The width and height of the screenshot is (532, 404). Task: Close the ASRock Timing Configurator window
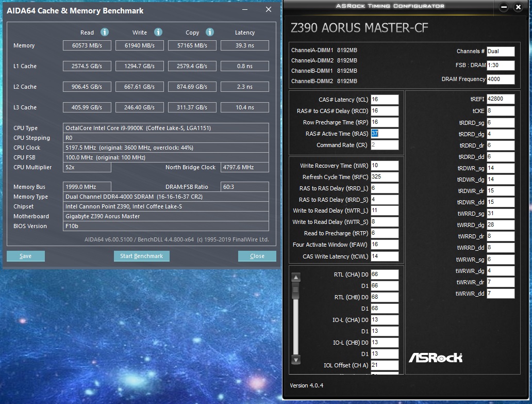point(518,7)
